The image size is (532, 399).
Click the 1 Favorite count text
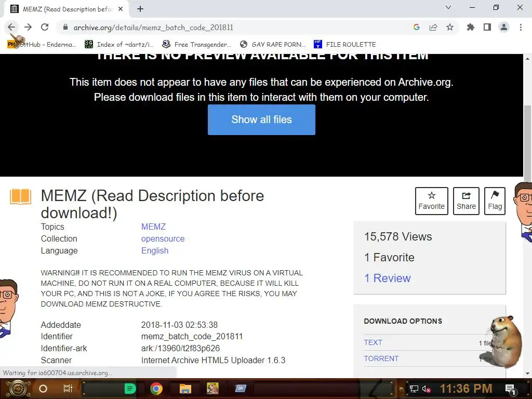point(389,257)
